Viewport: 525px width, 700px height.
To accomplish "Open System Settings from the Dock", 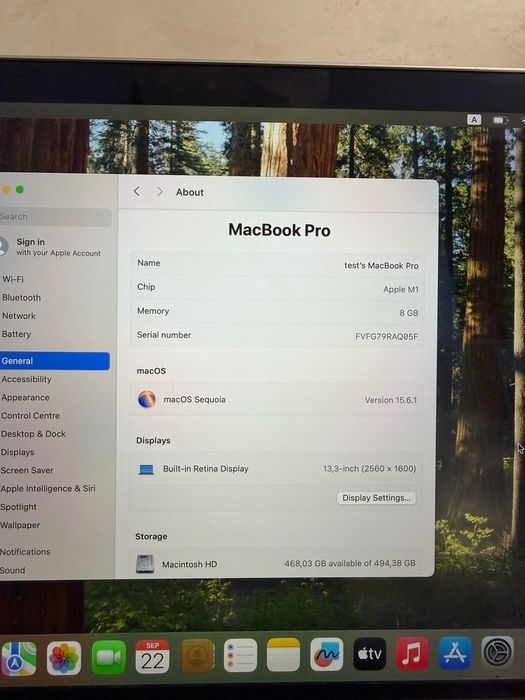I will pyautogui.click(x=497, y=652).
